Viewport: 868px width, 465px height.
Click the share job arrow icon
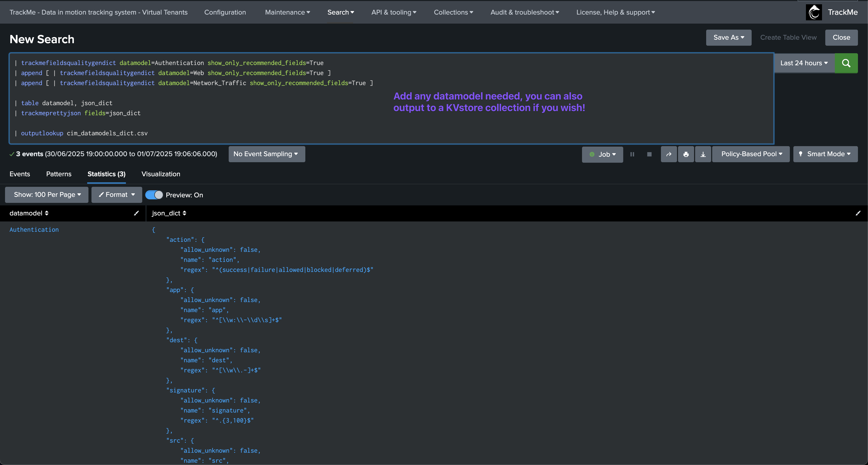pyautogui.click(x=669, y=154)
